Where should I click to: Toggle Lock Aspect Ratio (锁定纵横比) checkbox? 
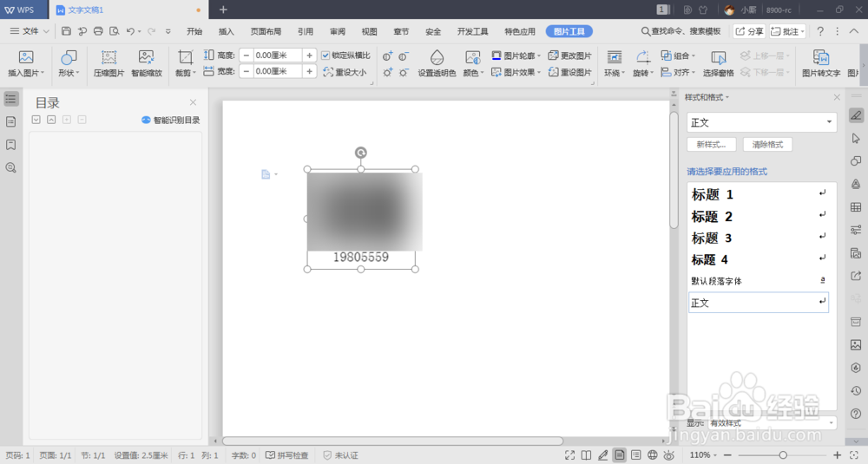[x=325, y=56]
